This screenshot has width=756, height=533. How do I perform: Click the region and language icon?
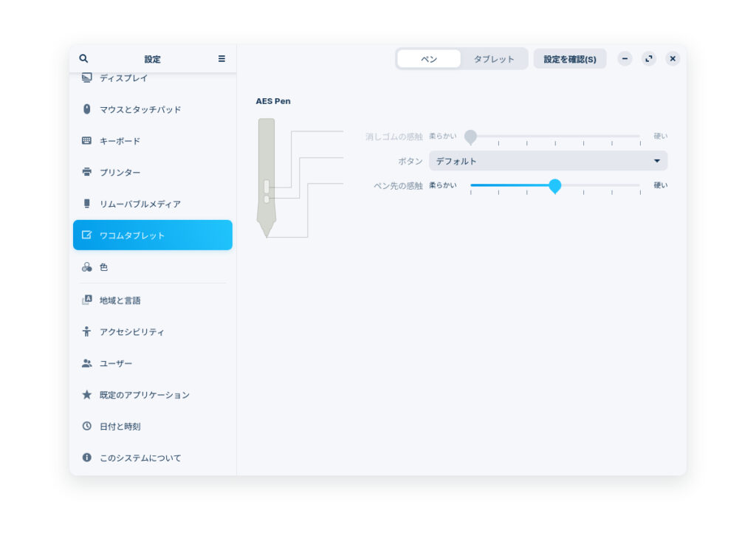click(87, 300)
